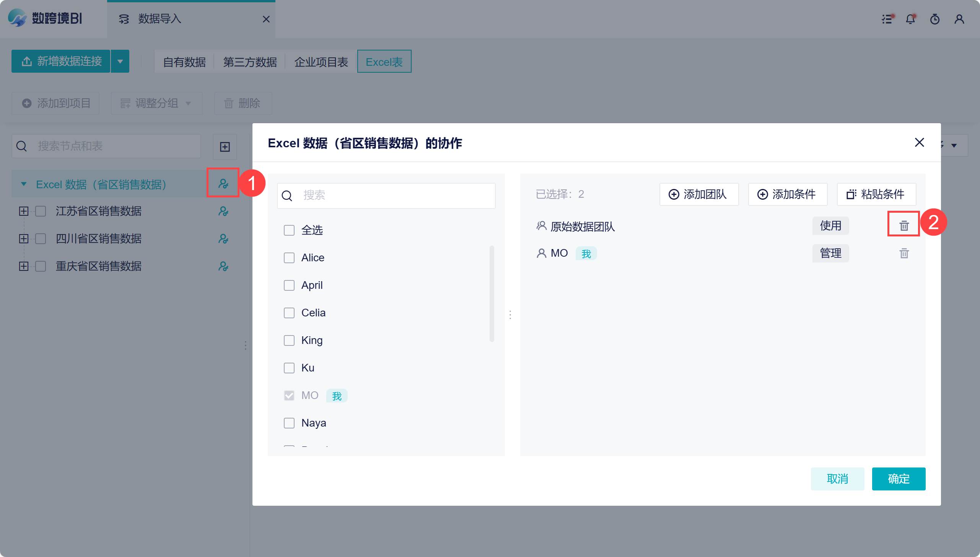Open collaboration icon for 江苏省区销售数据

click(223, 211)
